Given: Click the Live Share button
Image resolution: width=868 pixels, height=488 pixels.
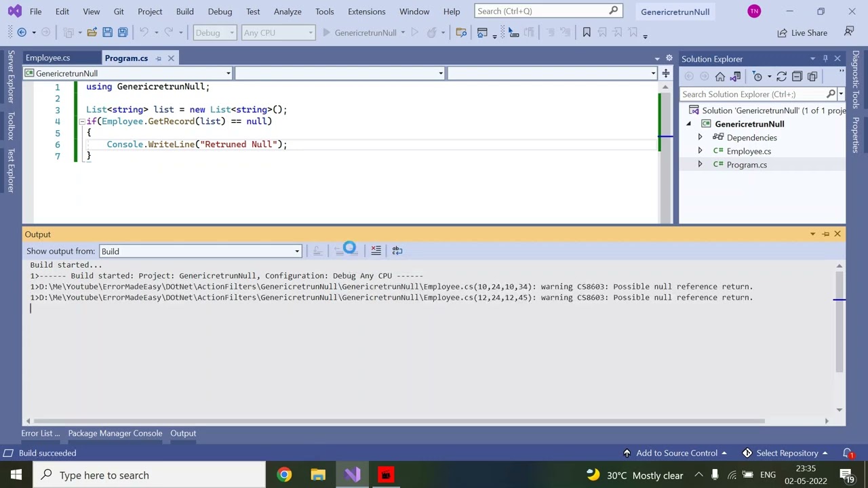Looking at the screenshot, I should 802,33.
